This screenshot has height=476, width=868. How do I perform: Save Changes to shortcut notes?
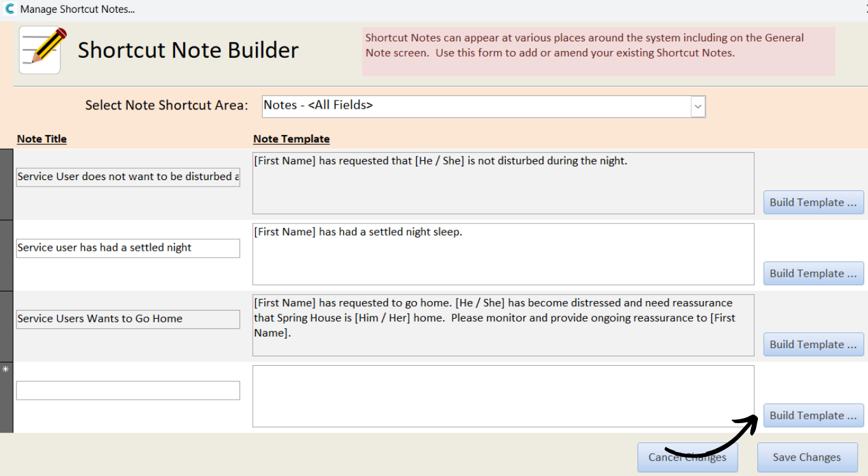point(807,458)
